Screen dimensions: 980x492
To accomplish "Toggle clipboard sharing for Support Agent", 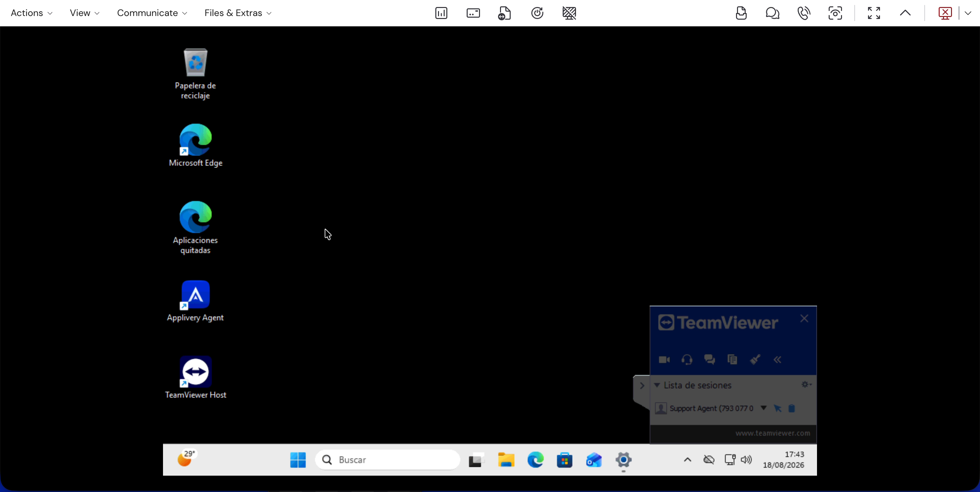I will point(792,408).
